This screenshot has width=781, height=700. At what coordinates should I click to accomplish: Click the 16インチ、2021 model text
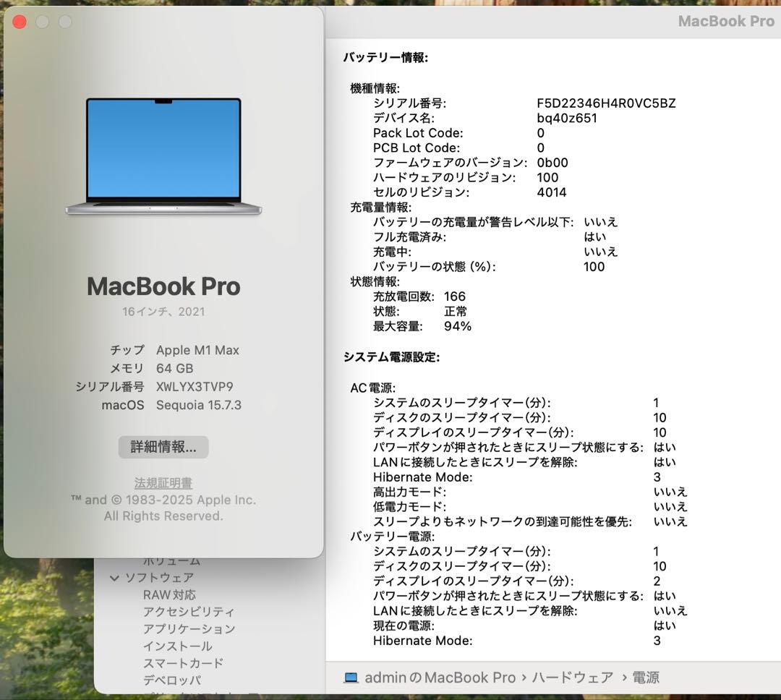(163, 312)
